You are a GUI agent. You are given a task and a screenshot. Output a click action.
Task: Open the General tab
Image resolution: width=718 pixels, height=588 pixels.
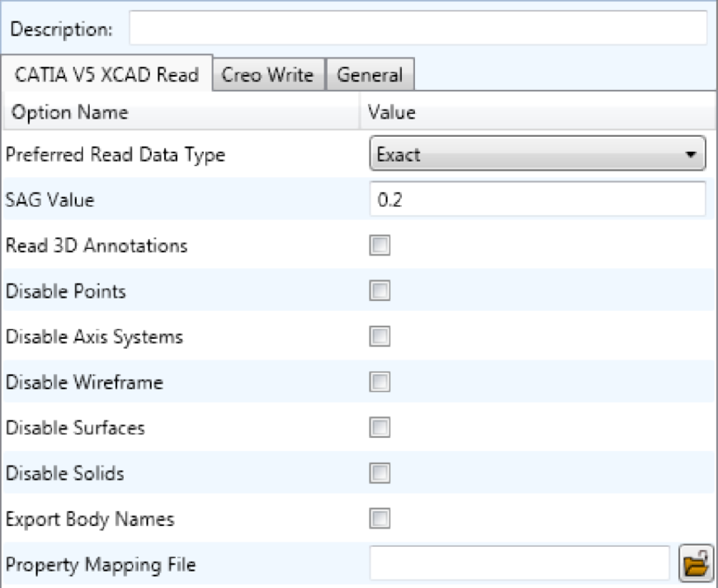[x=370, y=74]
